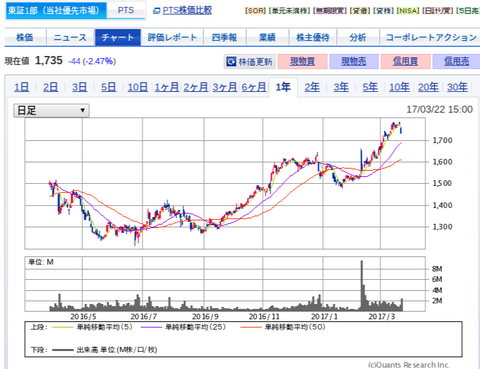Click the current price 1,735
This screenshot has height=369, width=480.
click(x=49, y=61)
